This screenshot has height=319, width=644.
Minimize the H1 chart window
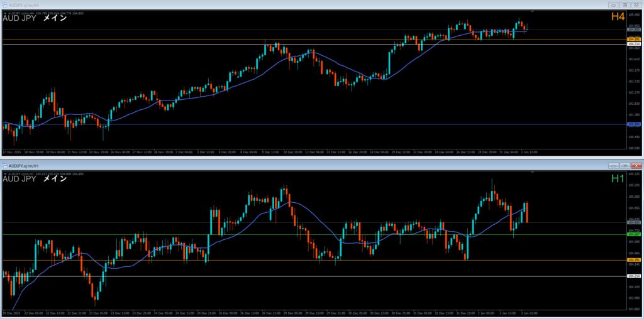click(613, 165)
